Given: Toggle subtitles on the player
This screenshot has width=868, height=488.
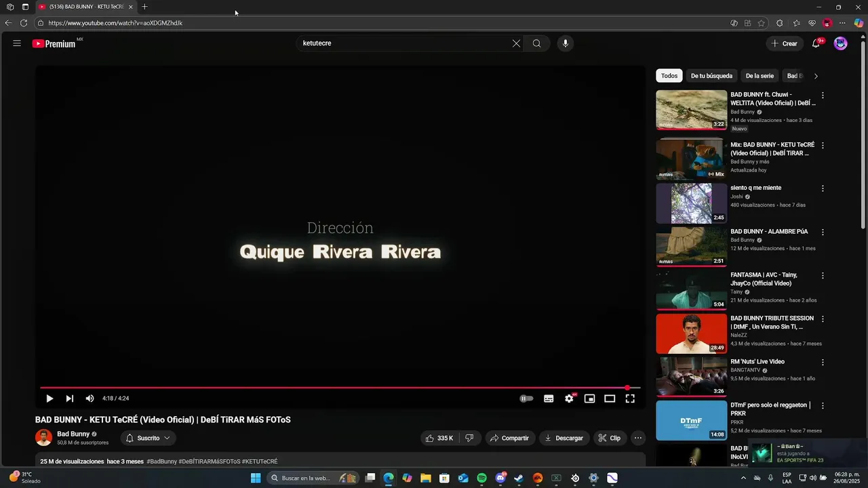Looking at the screenshot, I should [x=549, y=399].
